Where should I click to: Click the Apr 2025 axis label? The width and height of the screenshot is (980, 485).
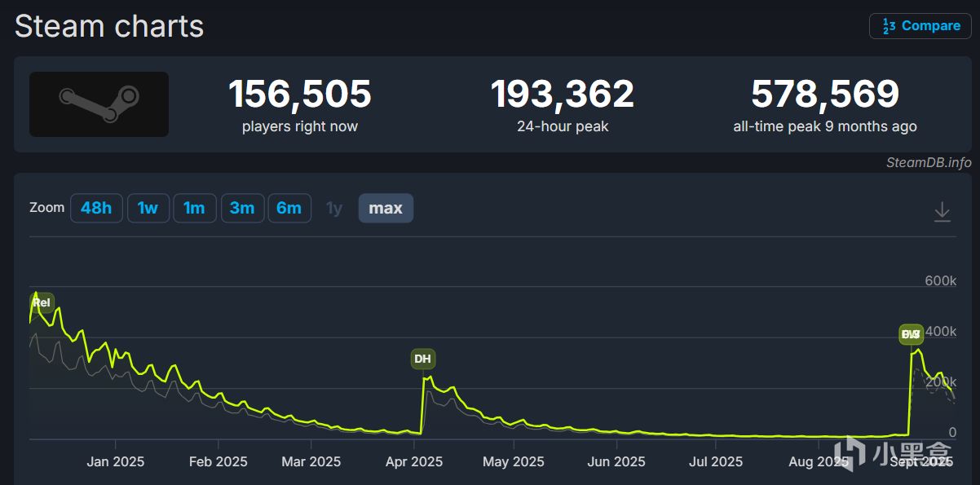coord(414,461)
